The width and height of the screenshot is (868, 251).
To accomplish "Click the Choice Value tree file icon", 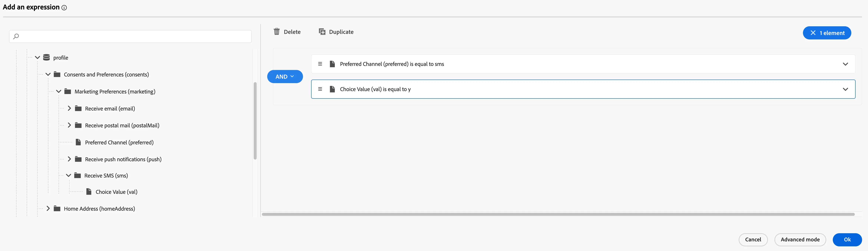I will tap(89, 191).
